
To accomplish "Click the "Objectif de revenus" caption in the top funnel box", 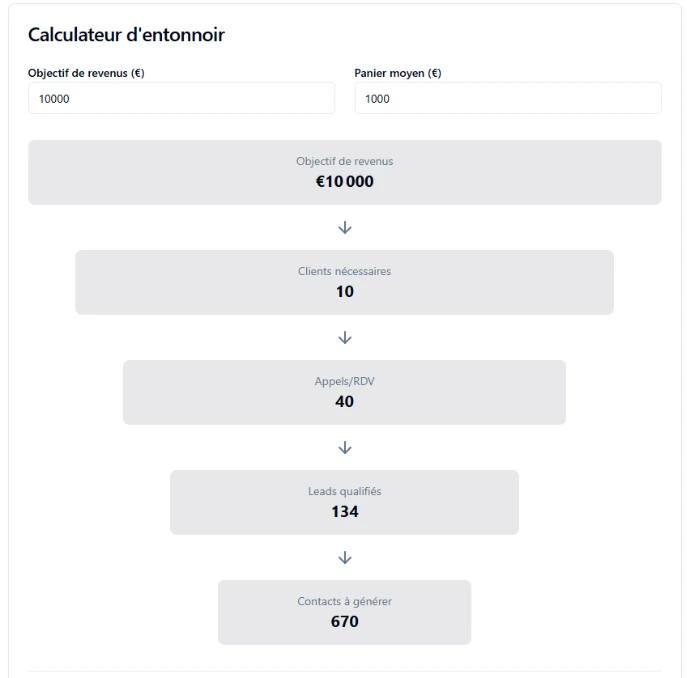I will [345, 161].
